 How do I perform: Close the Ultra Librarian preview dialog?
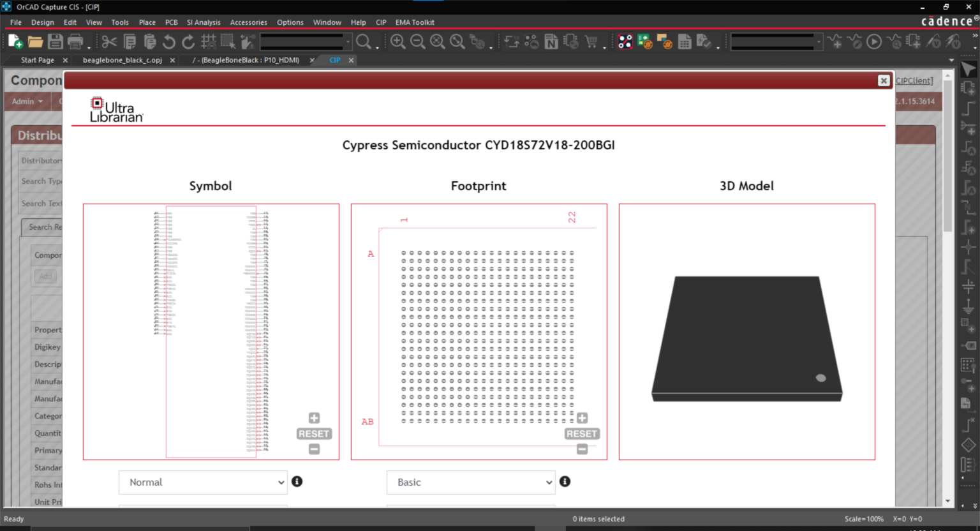coord(884,80)
